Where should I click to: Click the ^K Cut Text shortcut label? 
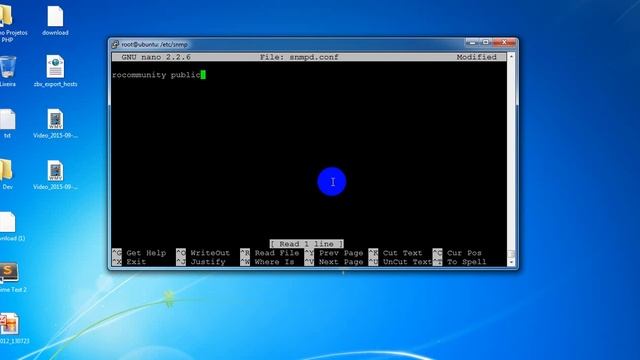coord(396,253)
